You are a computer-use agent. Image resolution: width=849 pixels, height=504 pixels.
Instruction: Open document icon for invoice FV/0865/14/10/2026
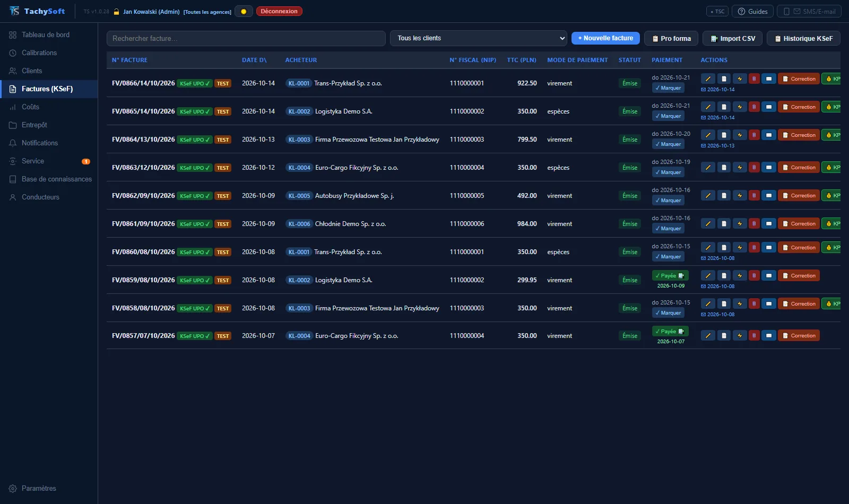pos(724,107)
